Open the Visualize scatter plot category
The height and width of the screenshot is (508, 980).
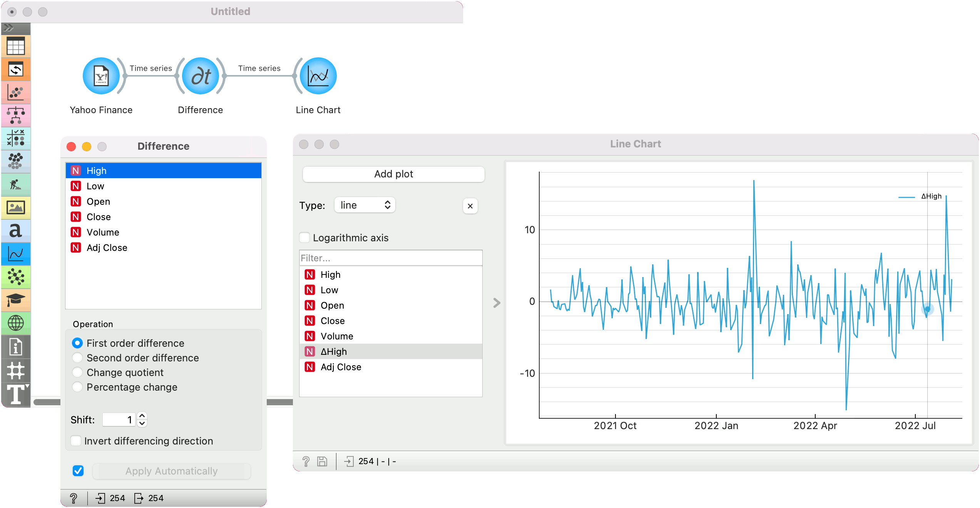(x=16, y=93)
